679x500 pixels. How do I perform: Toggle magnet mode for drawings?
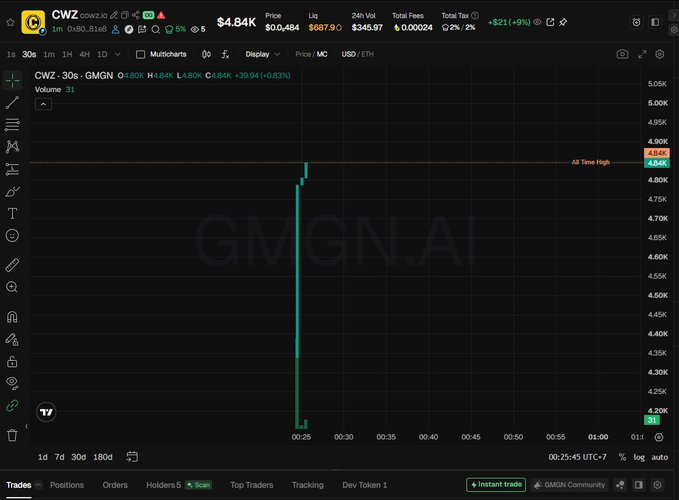pyautogui.click(x=12, y=317)
